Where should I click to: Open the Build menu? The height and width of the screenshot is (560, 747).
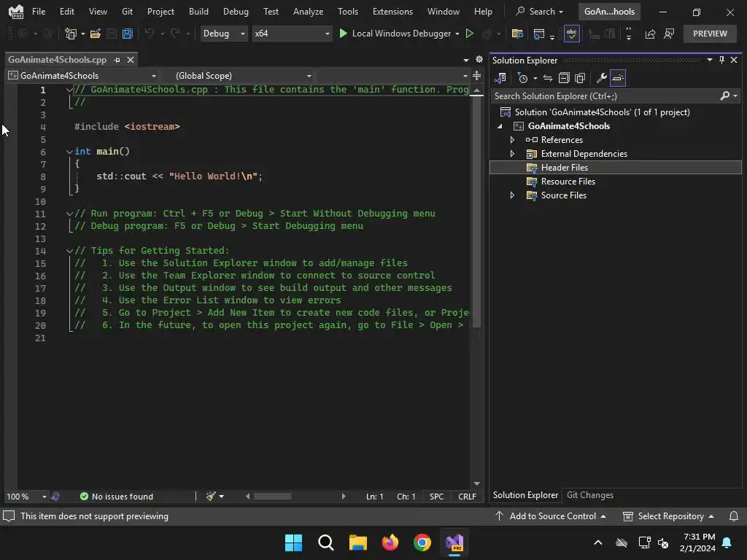pyautogui.click(x=198, y=12)
